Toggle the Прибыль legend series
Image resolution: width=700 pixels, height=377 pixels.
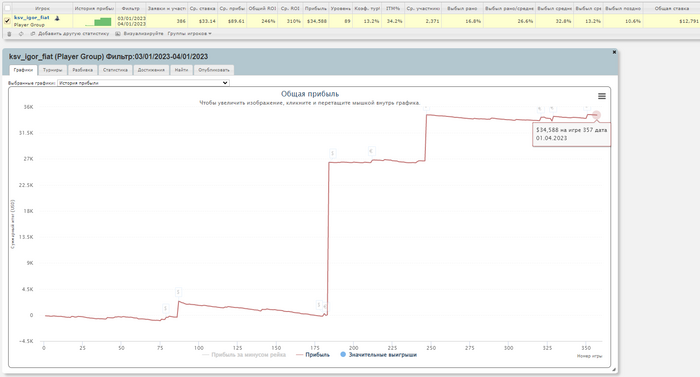312,355
